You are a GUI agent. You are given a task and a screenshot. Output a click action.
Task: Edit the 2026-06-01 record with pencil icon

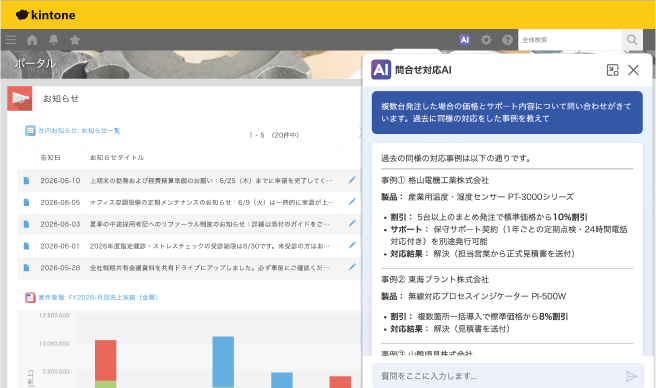pos(352,245)
